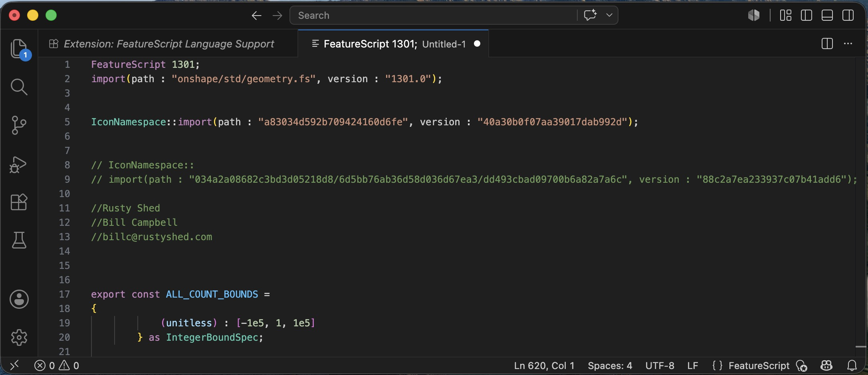Viewport: 868px width, 375px height.
Task: Open the Extensions view
Action: point(19,202)
